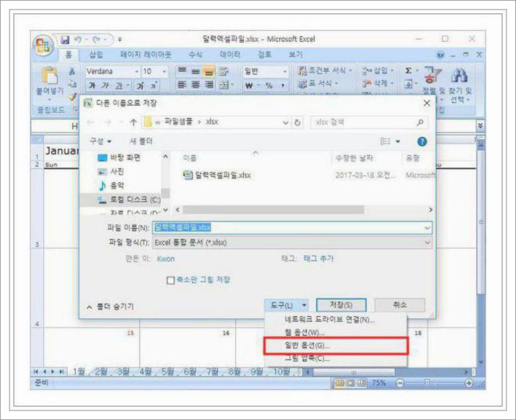Open the Tools (도구) dropdown button
Screen dimensions: 516x420
click(287, 305)
